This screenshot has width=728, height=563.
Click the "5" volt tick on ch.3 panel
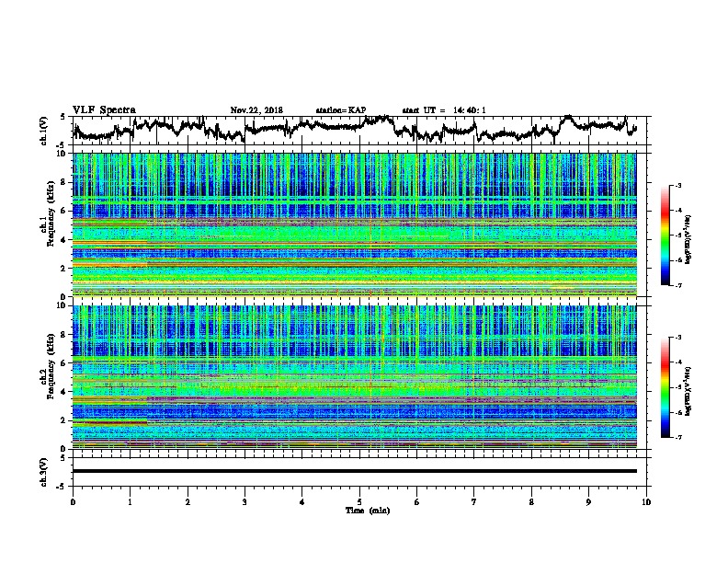click(x=63, y=458)
